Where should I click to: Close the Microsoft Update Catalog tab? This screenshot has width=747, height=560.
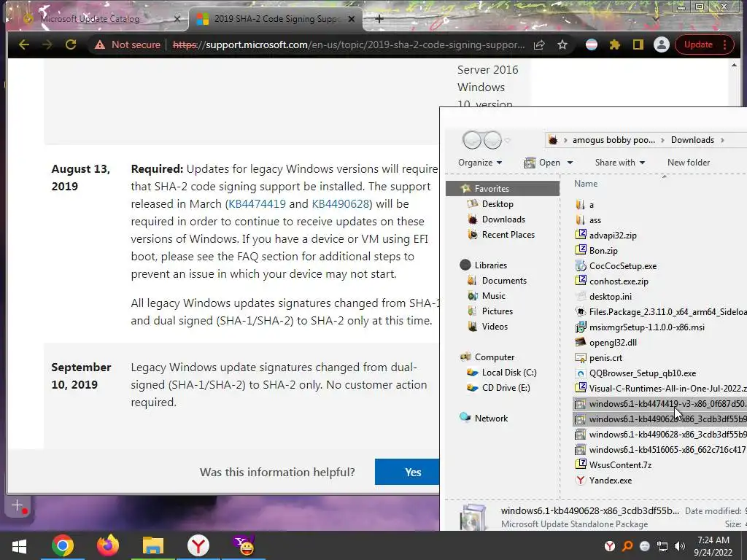coord(177,19)
